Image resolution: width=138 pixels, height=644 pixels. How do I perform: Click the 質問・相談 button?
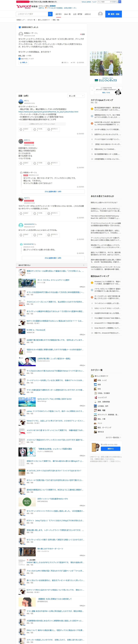(113, 14)
